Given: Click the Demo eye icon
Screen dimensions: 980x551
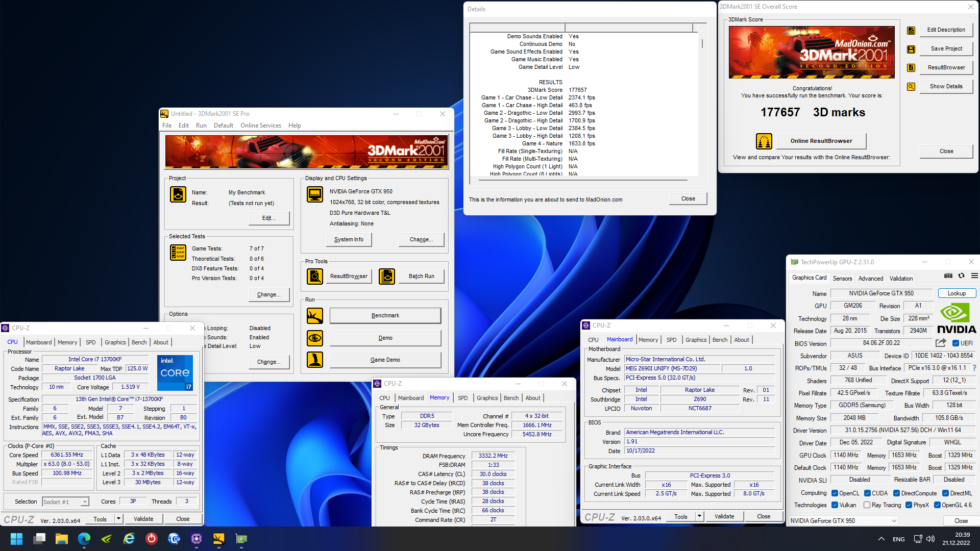Looking at the screenshot, I should click(x=315, y=338).
